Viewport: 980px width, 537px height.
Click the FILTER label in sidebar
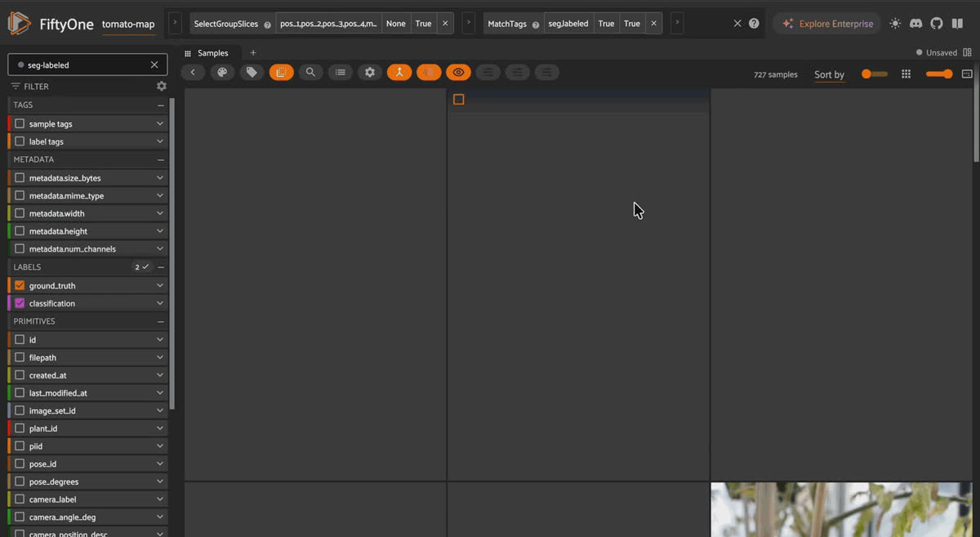coord(36,86)
